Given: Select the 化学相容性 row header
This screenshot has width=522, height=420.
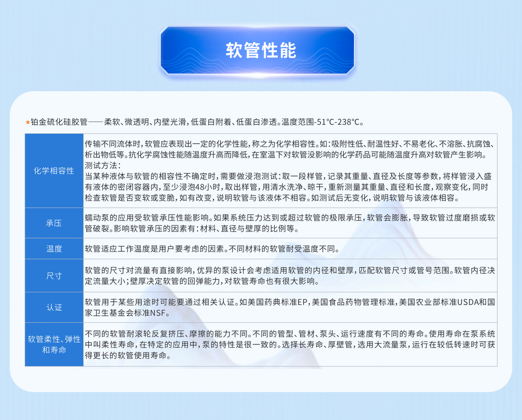Looking at the screenshot, I should coord(54,170).
